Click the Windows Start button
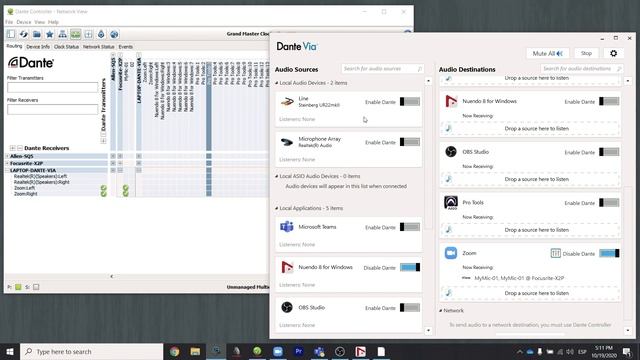640x360 pixels. point(10,351)
